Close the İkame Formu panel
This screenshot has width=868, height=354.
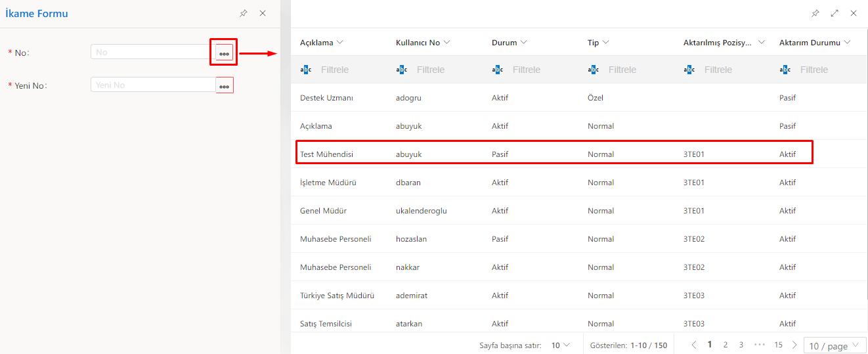pos(263,13)
